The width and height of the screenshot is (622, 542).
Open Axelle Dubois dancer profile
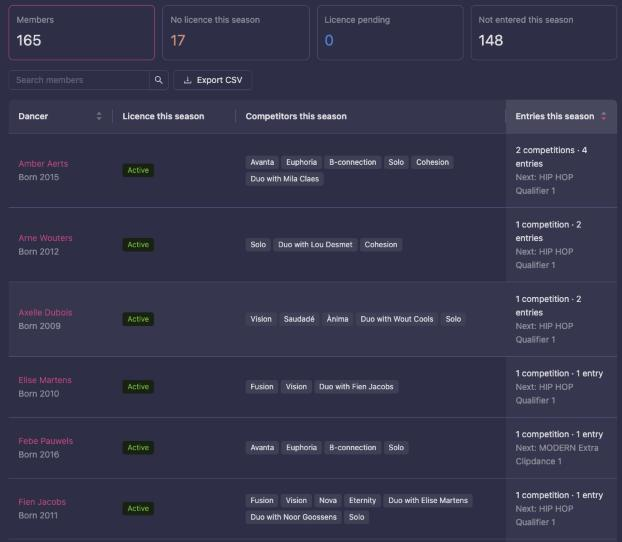point(45,312)
